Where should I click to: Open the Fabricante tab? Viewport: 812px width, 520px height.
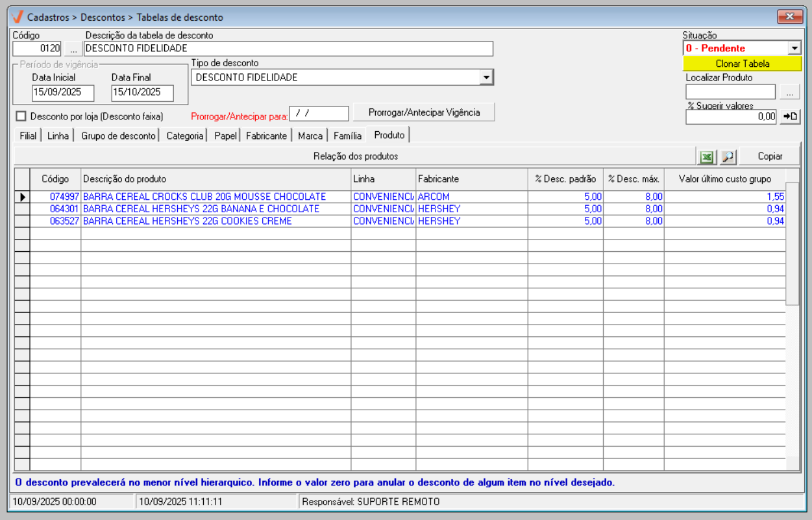coord(266,136)
